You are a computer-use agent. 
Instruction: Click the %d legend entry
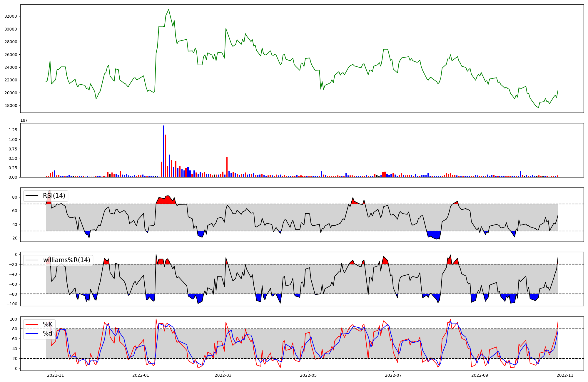pos(47,334)
